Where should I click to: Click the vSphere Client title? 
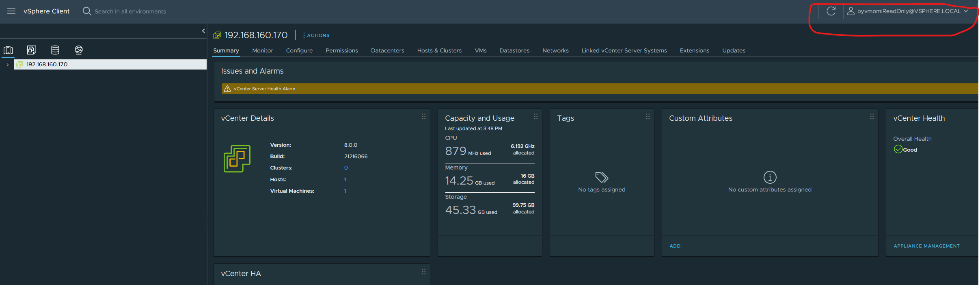click(46, 11)
